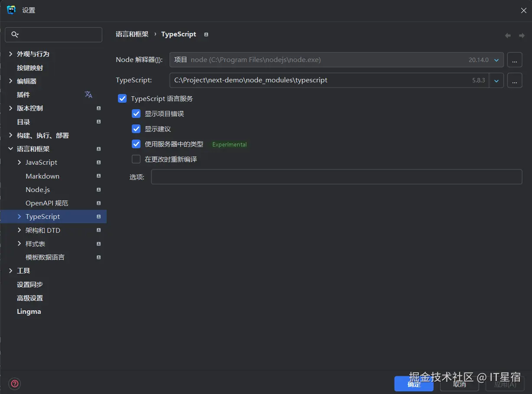Image resolution: width=532 pixels, height=394 pixels.
Task: Click project-level badge icon next to Node.js
Action: point(99,190)
